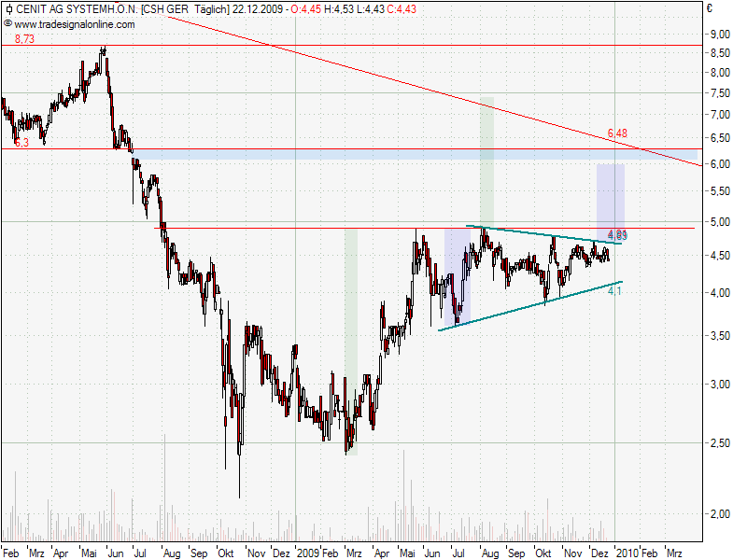Click the 2010 year marker on time axis
Image resolution: width=747 pixels, height=560 pixels.
pos(626,553)
